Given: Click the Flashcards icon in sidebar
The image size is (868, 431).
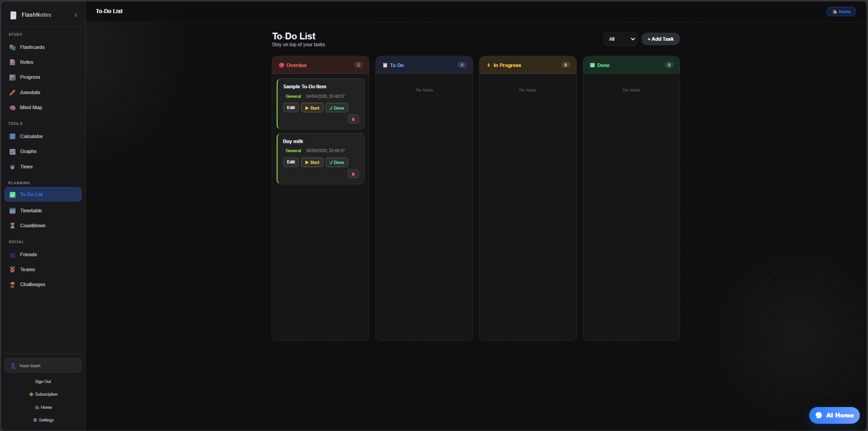Looking at the screenshot, I should (x=13, y=48).
